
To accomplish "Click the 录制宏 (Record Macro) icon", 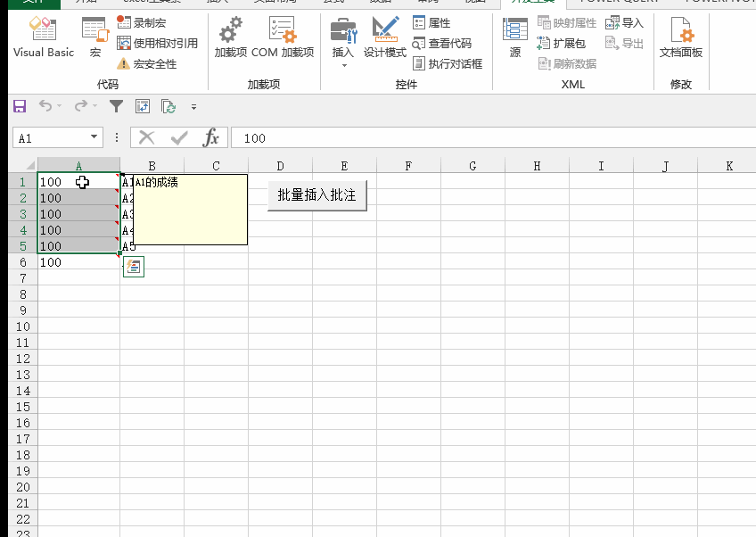I will coord(142,22).
